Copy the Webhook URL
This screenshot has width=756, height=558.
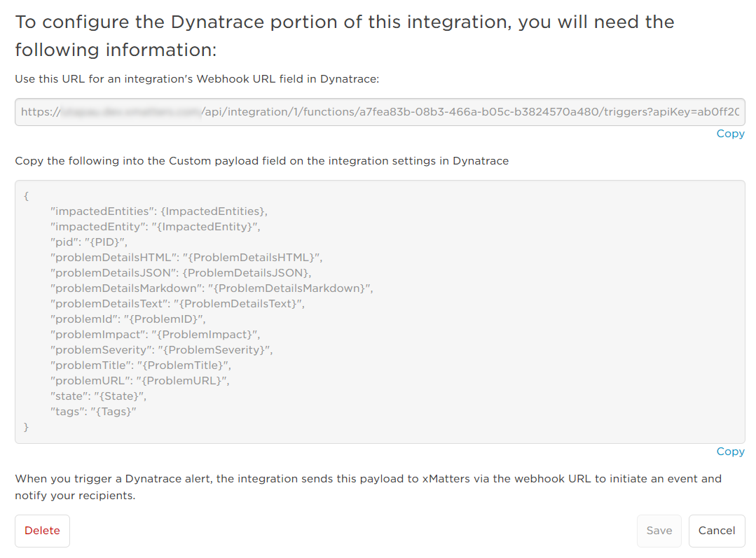point(731,134)
